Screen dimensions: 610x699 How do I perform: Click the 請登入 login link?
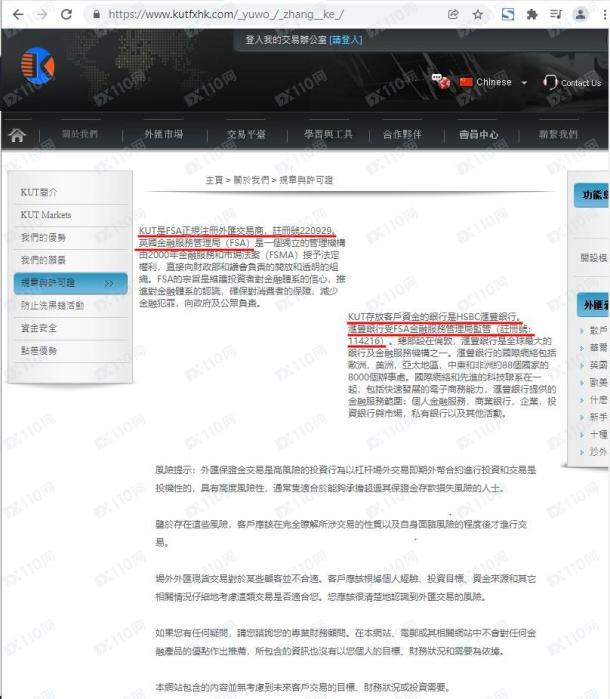click(346, 40)
